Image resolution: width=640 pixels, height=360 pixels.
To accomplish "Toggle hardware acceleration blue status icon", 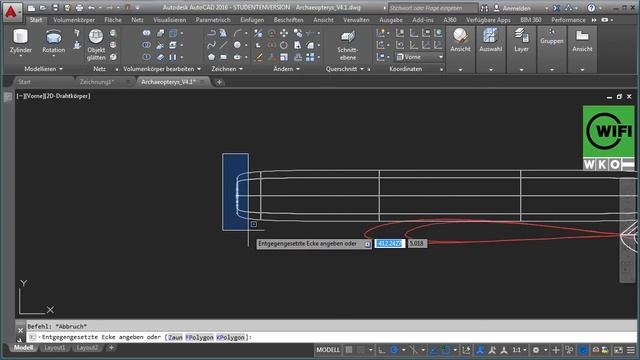I will [584, 350].
